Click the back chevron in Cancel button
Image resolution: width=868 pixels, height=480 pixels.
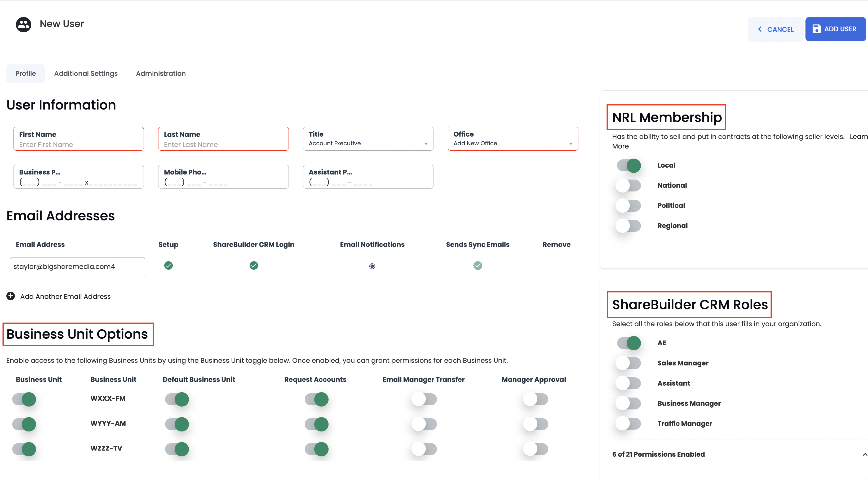760,29
